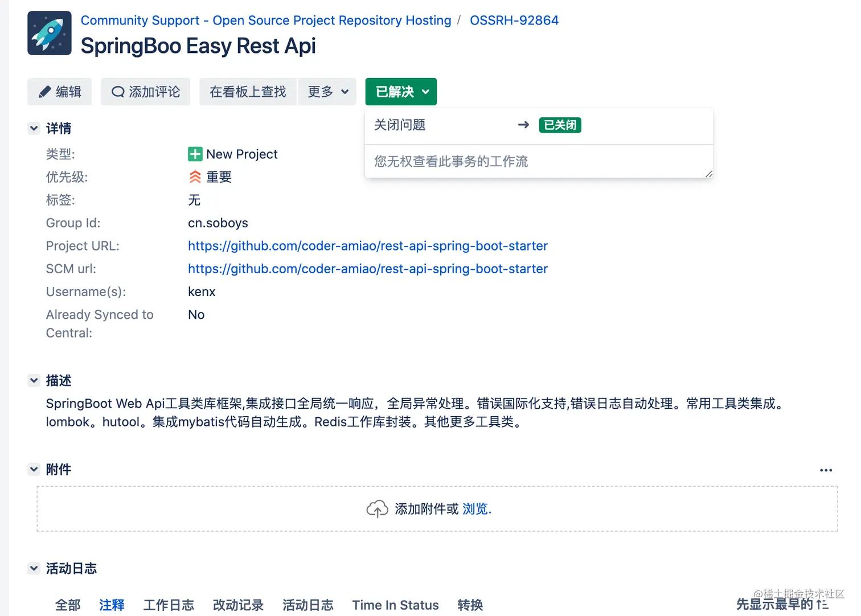Screen dimensions: 861x616
Task: Click the green New Project type icon
Action: 195,154
